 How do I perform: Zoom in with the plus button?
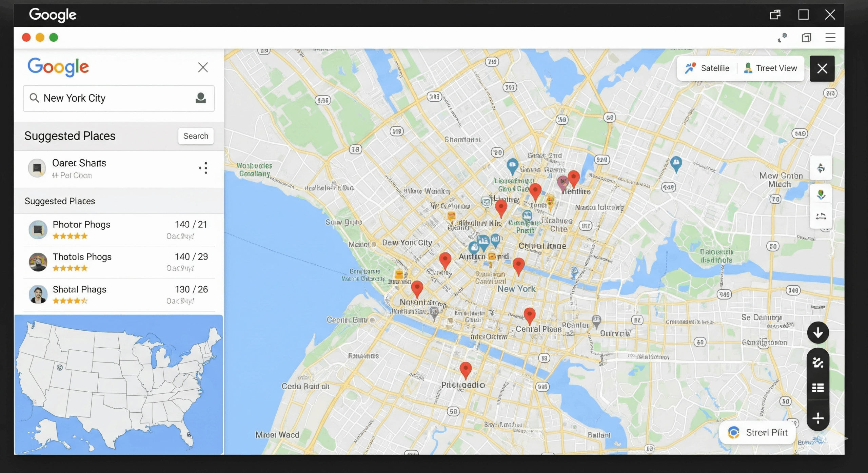(818, 418)
